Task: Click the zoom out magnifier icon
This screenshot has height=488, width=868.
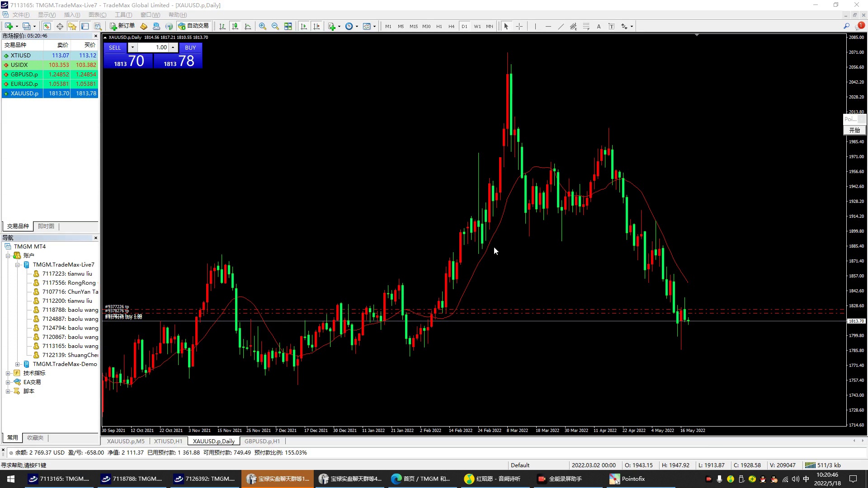Action: 275,26
